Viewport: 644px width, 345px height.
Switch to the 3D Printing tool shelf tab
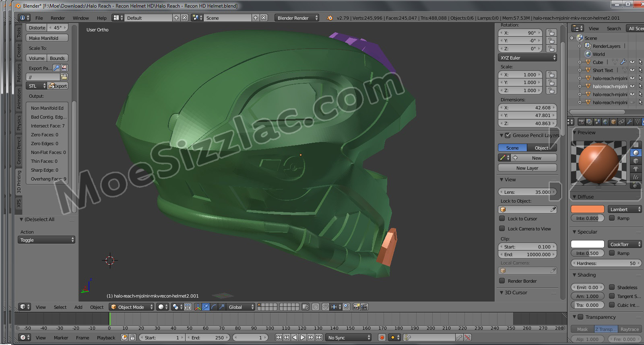point(19,182)
